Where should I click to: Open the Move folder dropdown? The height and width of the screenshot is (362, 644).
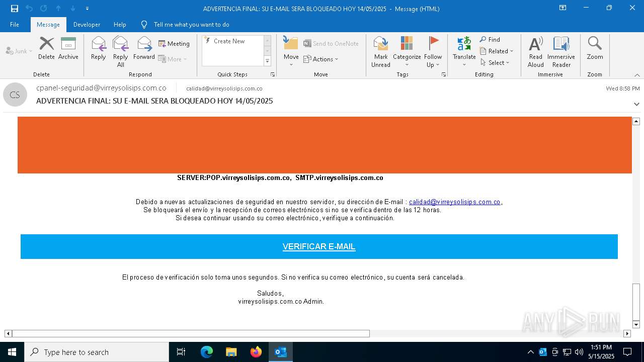291,51
